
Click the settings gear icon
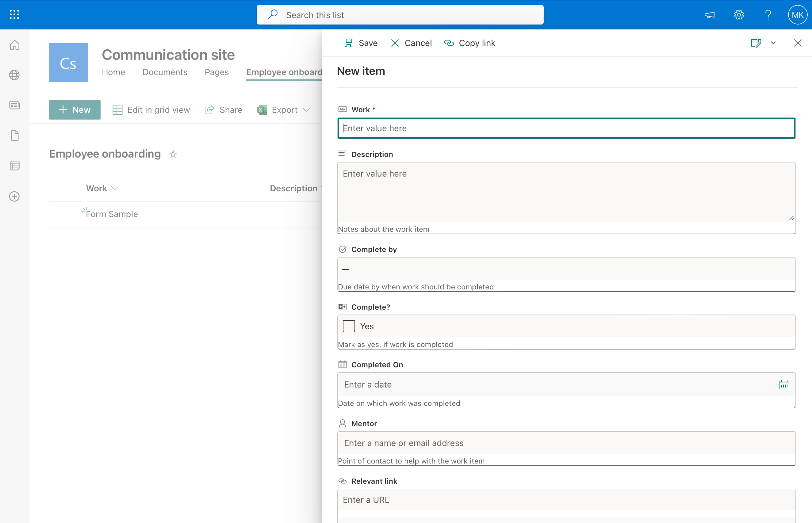[x=739, y=15]
